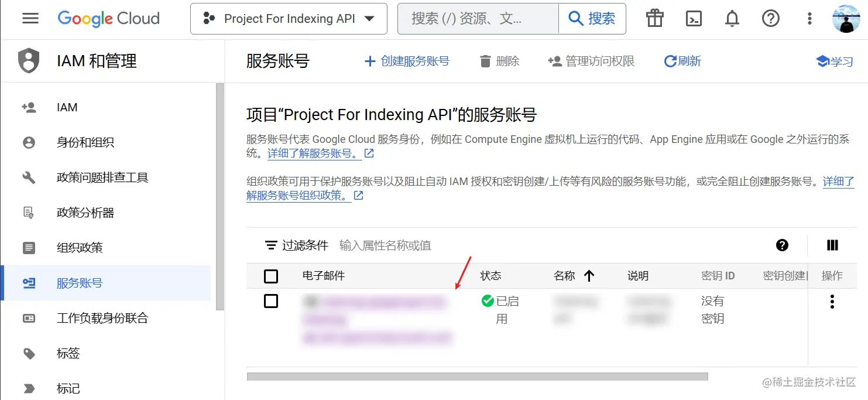Screen dimensions: 868x400
Task: Open the Project For Indexing API selector
Action: pyautogui.click(x=289, y=19)
